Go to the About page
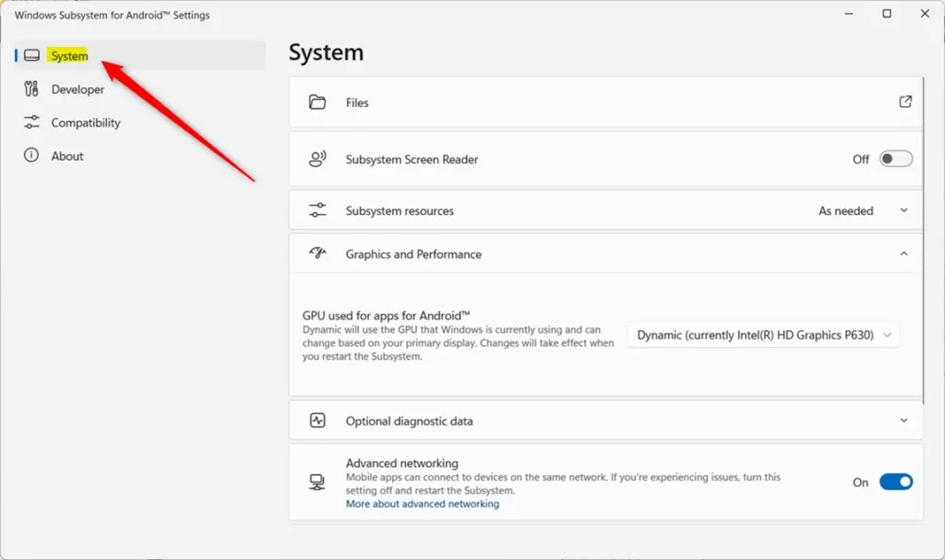The height and width of the screenshot is (560, 945). [67, 156]
